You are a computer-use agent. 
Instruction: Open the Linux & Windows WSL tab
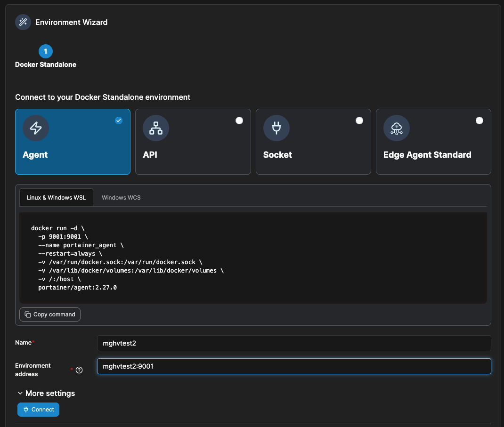pyautogui.click(x=56, y=198)
